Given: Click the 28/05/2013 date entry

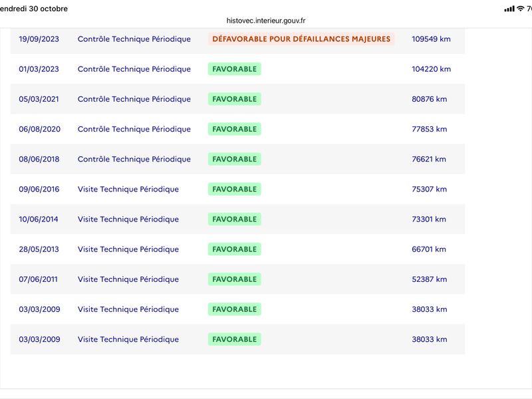Looking at the screenshot, I should [39, 249].
